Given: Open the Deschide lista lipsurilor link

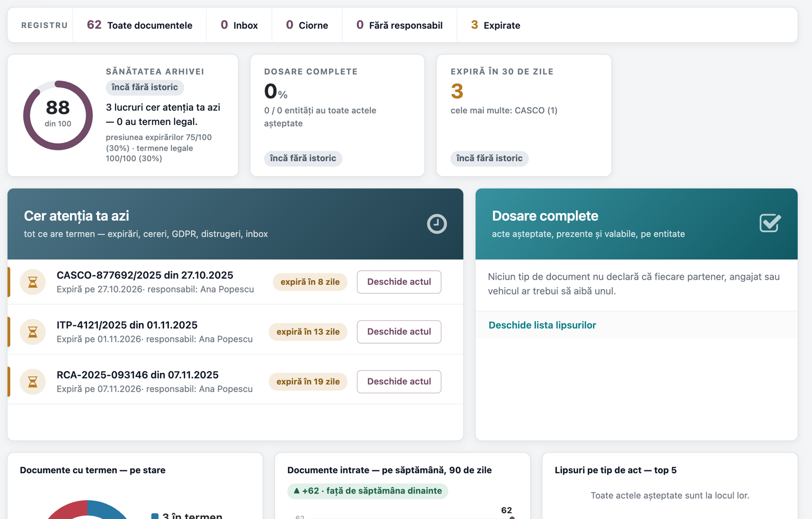Looking at the screenshot, I should click(542, 325).
